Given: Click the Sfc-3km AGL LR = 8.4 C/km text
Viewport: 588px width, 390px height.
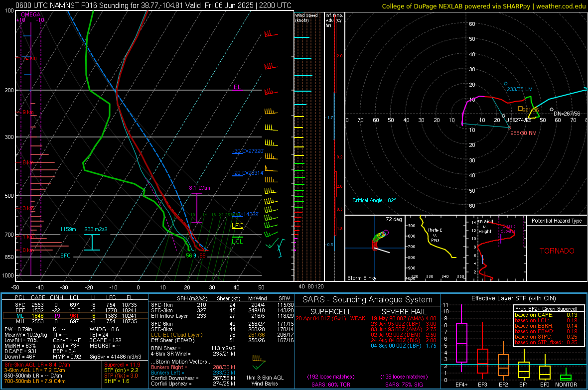Looking at the screenshot, I should point(37,365).
